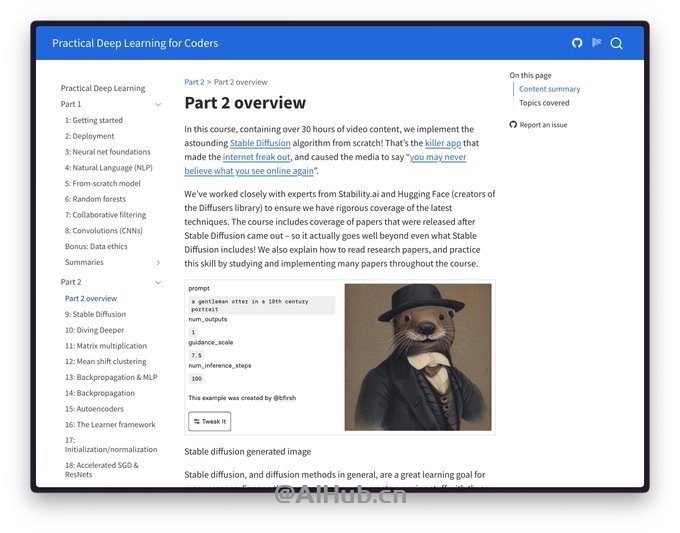
Task: Open search with magnifier icon
Action: (616, 43)
